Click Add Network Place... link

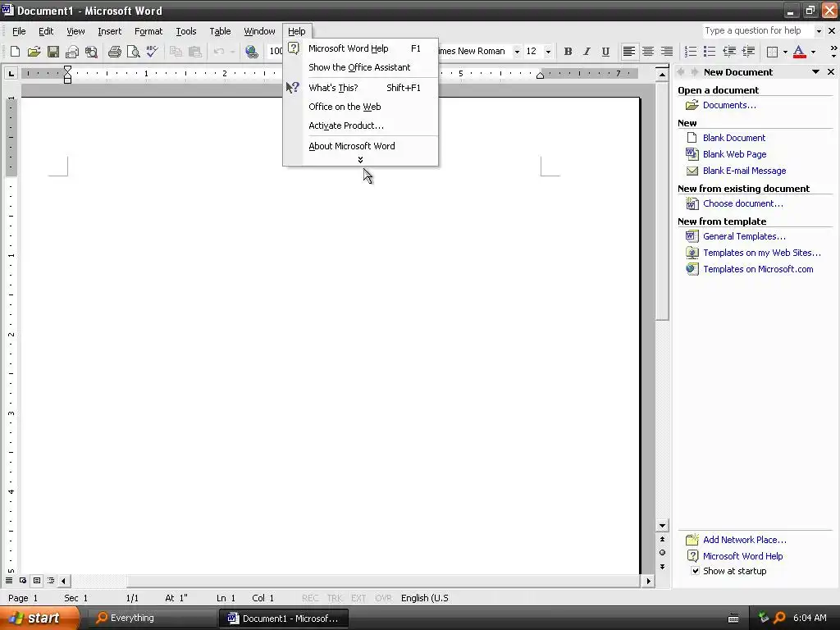click(x=744, y=540)
